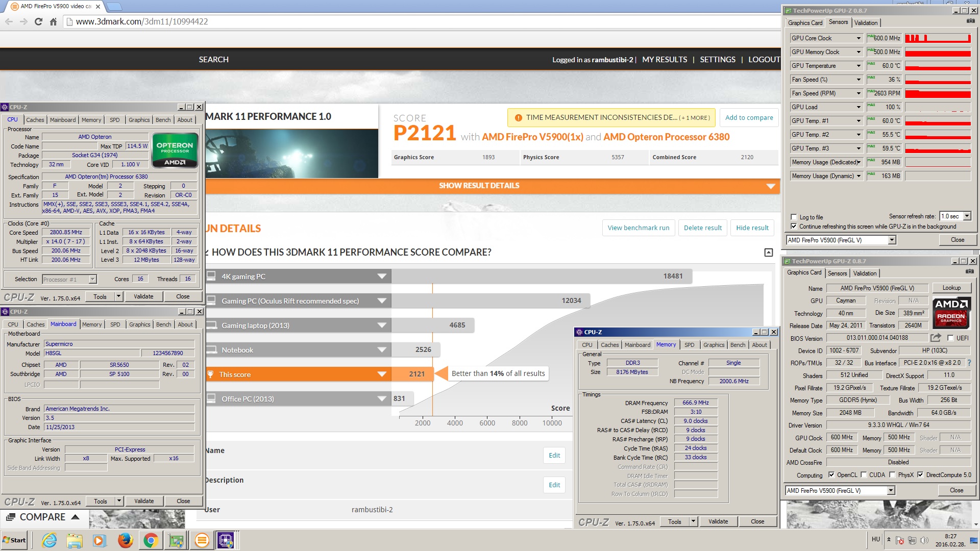Open the GPU Temperature sensor dropdown
This screenshot has height=551, width=980.
859,66
